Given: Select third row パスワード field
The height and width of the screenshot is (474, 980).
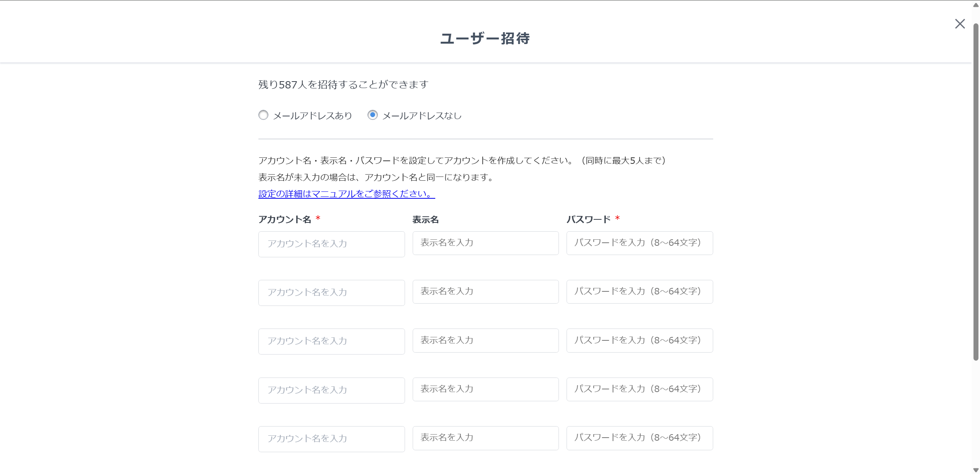Looking at the screenshot, I should pyautogui.click(x=639, y=340).
